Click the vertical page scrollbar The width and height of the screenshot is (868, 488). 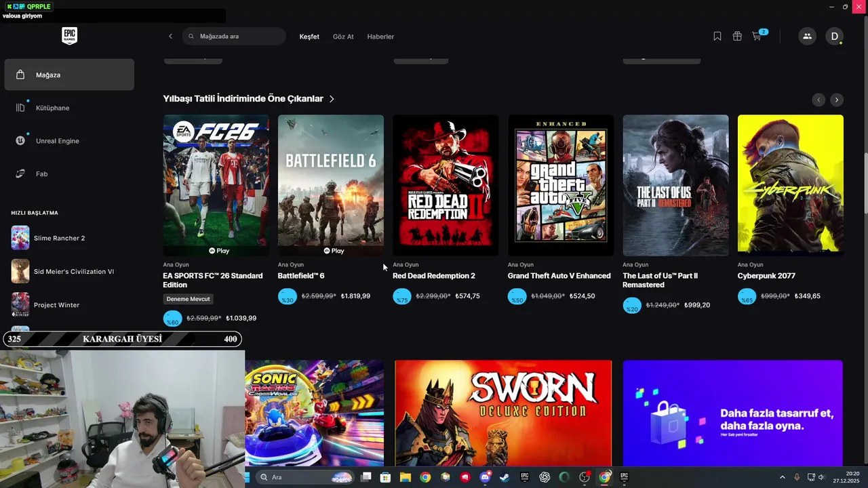coord(865,184)
